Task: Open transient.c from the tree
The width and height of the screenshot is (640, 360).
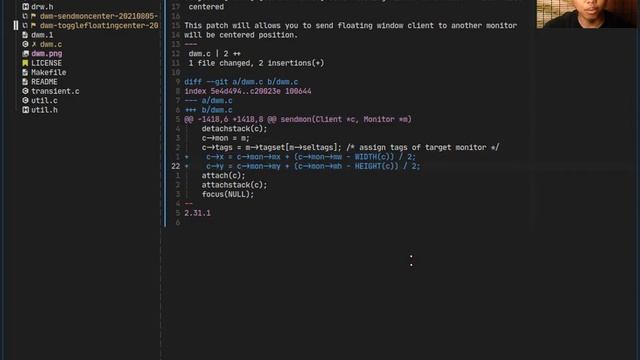Action: tap(55, 91)
